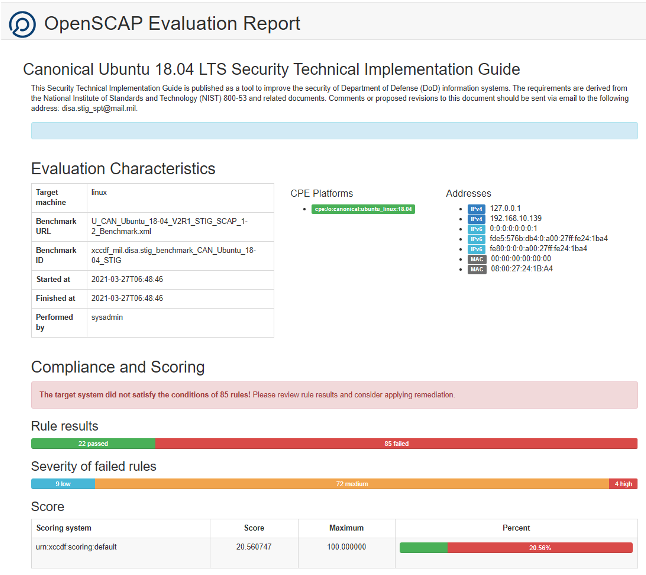Click the Target machine value linux
The width and height of the screenshot is (646, 575).
click(99, 192)
